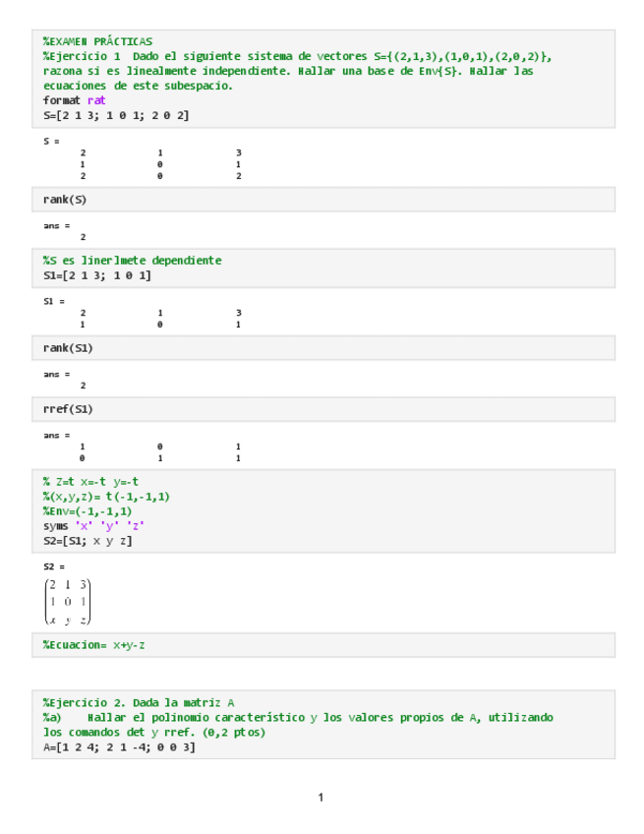This screenshot has height=834, width=644.
Task: Click the 'S1 =' output label
Action: tap(54, 301)
